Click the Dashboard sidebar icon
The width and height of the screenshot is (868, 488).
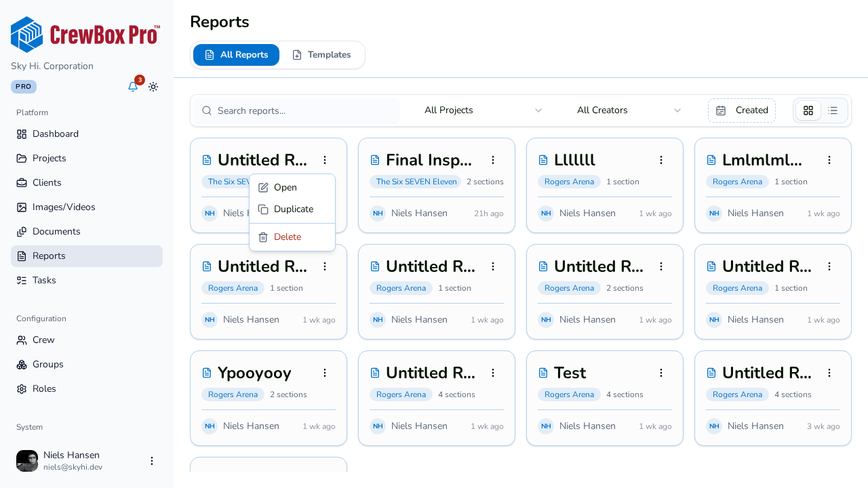point(22,134)
